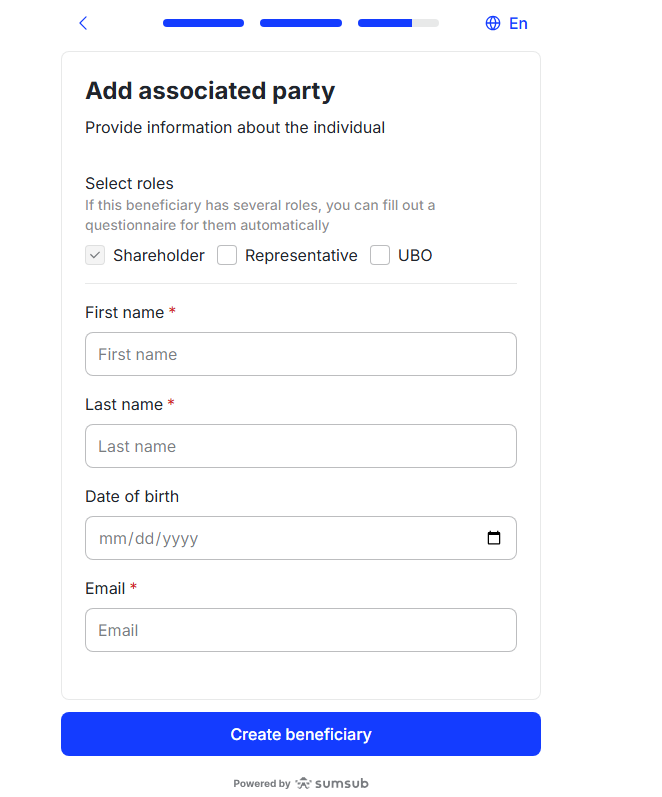
Task: Check the UBO role checkbox
Action: pos(380,255)
